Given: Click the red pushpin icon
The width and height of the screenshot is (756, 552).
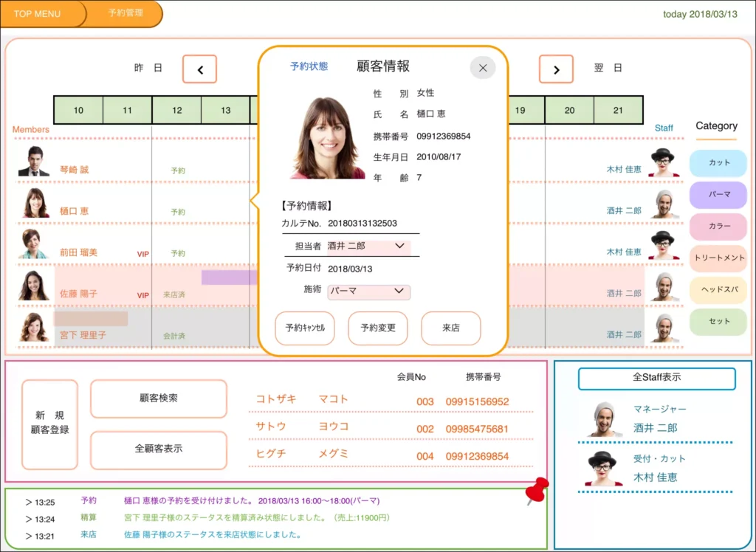Looking at the screenshot, I should [x=537, y=490].
